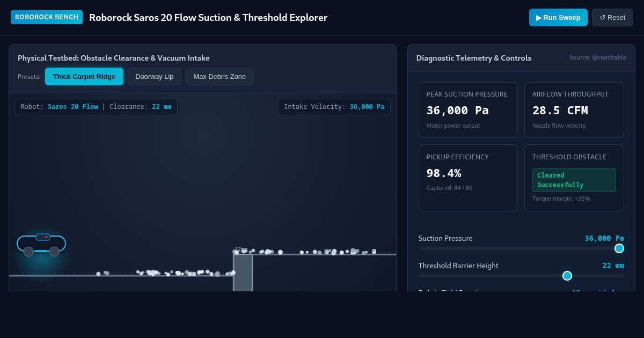This screenshot has width=644, height=338.
Task: Click the robot vacuum graphic in testbed
Action: coord(41,245)
